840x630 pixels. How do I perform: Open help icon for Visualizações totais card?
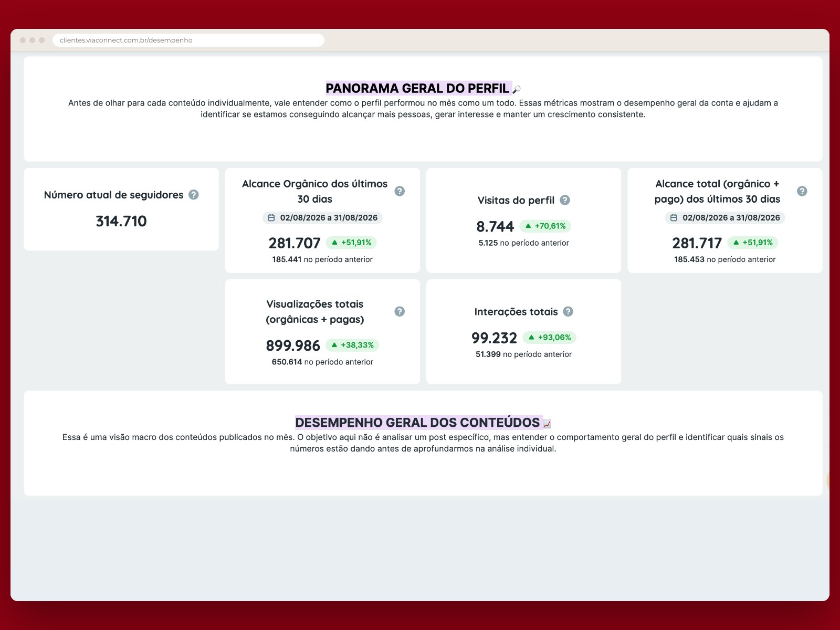click(x=400, y=311)
